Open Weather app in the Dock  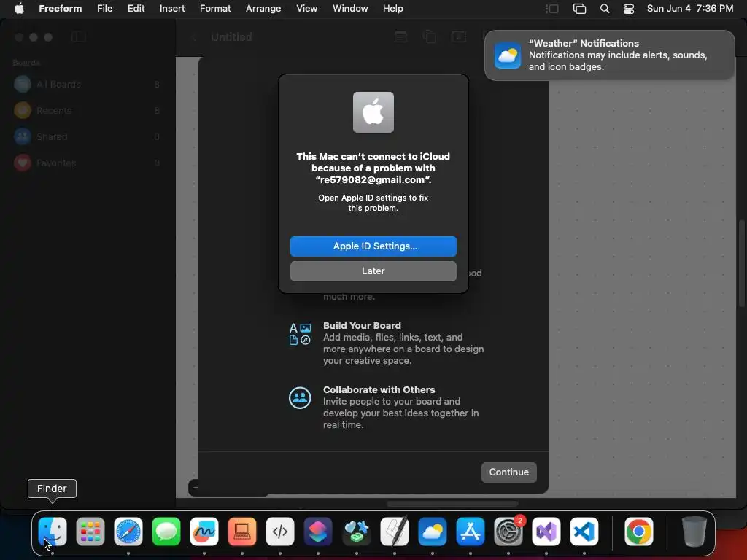(433, 532)
